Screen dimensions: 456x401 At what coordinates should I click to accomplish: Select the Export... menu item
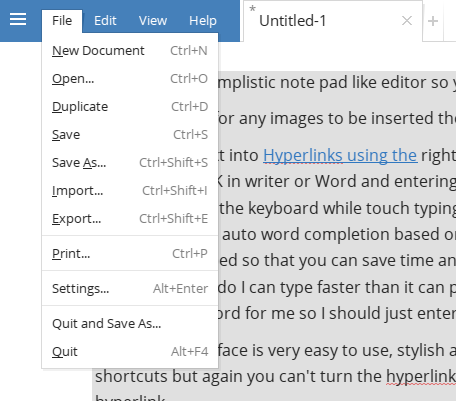coord(130,219)
